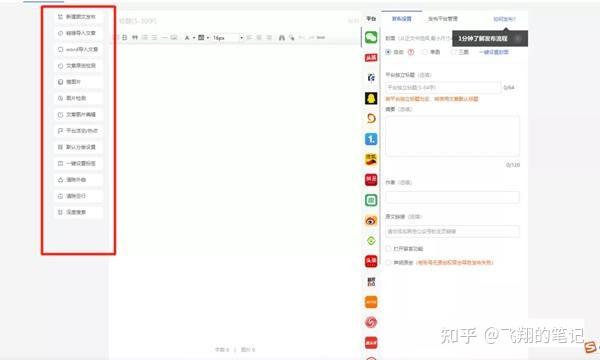Open the more options ellipsis in toolbar
This screenshot has width=600, height=360.
[321, 37]
